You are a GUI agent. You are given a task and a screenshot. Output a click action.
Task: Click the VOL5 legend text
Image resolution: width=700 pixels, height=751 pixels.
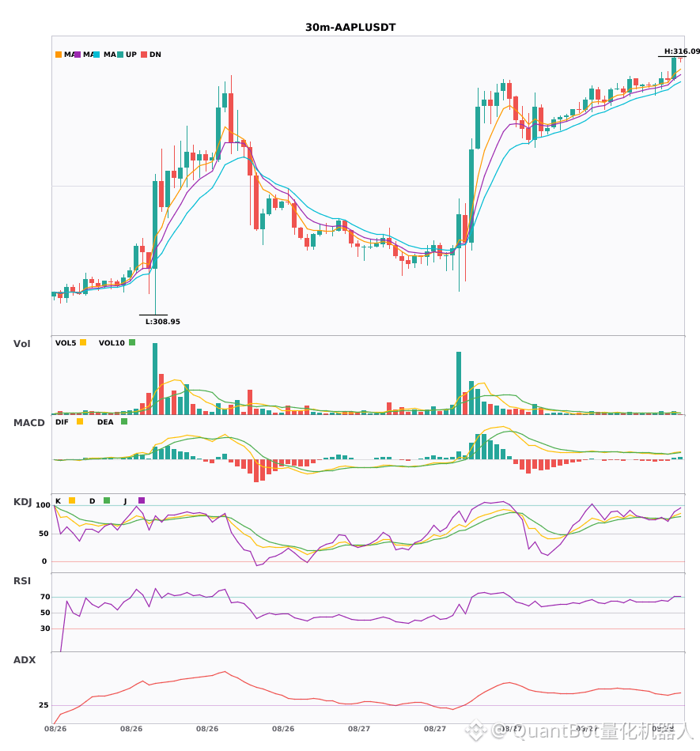pos(66,343)
